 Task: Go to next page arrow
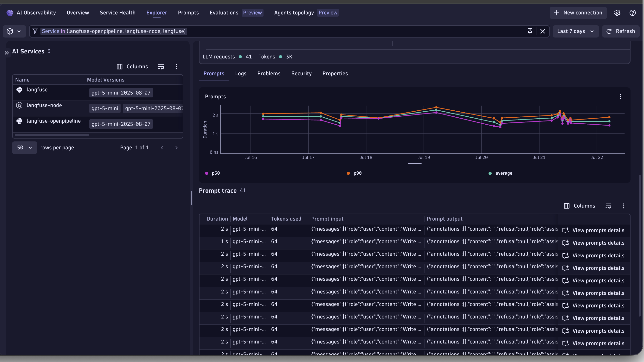pos(176,148)
